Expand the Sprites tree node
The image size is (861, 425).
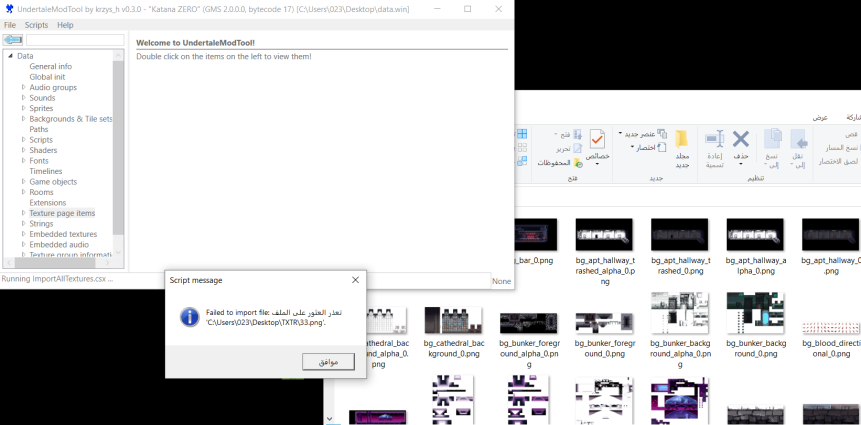click(x=24, y=108)
